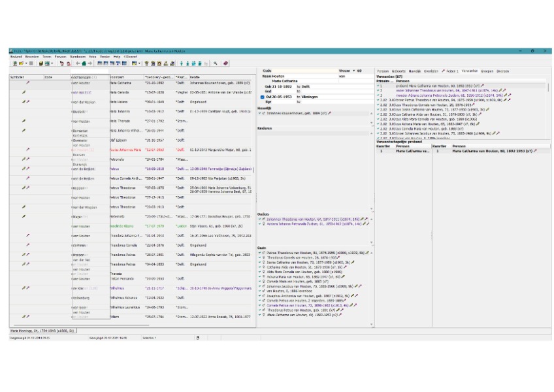Select Theodorus Cornelis row in person list
The image size is (554, 392).
click(x=124, y=244)
